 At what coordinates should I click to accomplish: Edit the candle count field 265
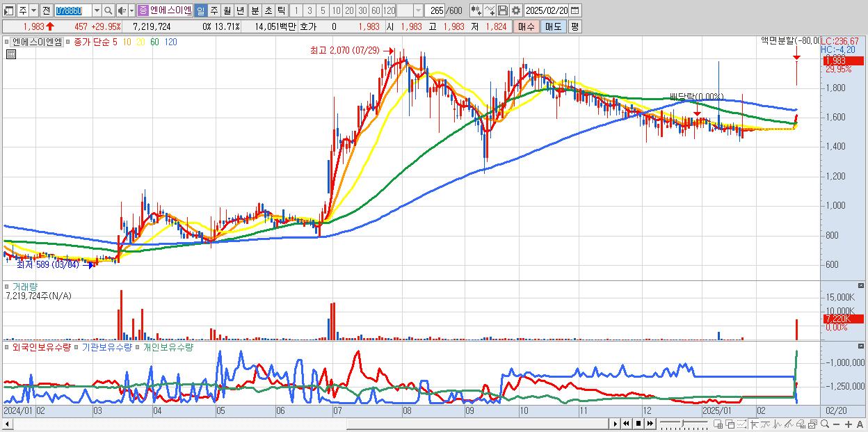tap(435, 10)
